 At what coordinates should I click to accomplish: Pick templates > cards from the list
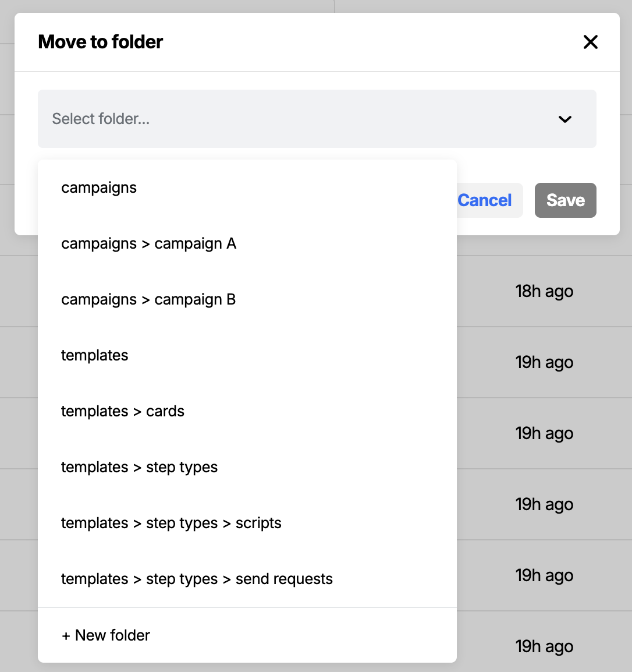pyautogui.click(x=122, y=411)
